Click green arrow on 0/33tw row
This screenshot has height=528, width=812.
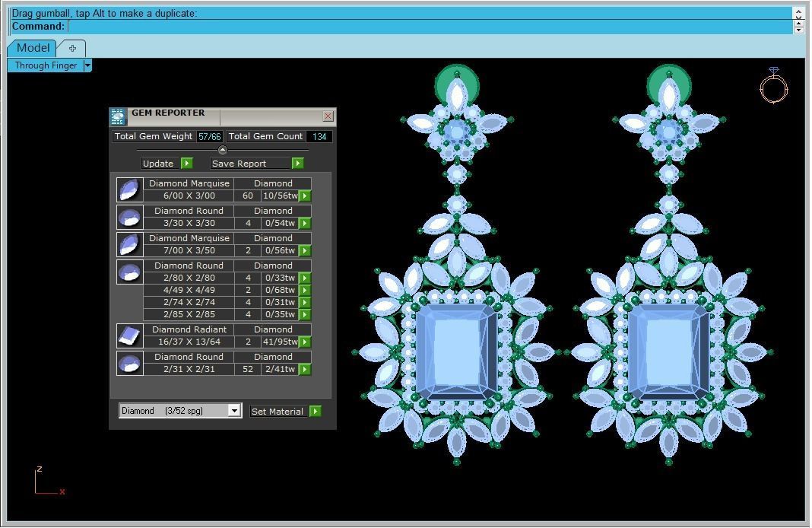tap(305, 278)
